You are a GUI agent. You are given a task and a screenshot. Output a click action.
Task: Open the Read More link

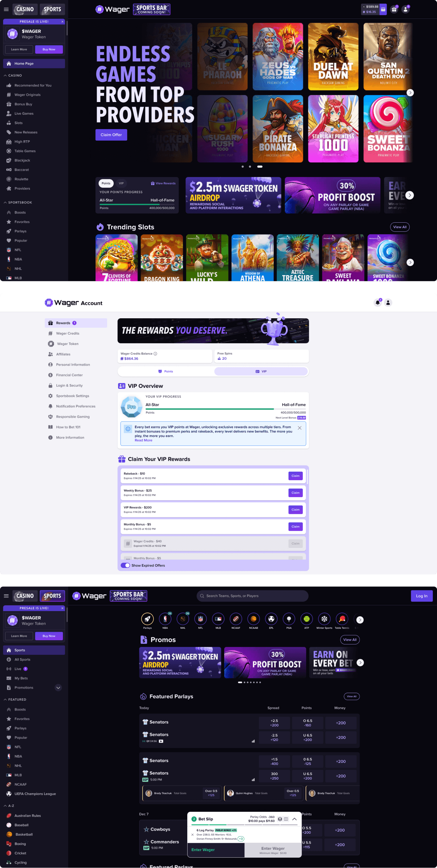pyautogui.click(x=144, y=440)
